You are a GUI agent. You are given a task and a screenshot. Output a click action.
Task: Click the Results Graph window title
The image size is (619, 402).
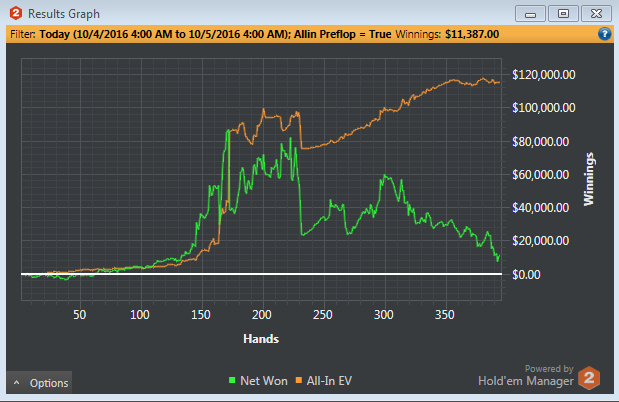click(64, 14)
